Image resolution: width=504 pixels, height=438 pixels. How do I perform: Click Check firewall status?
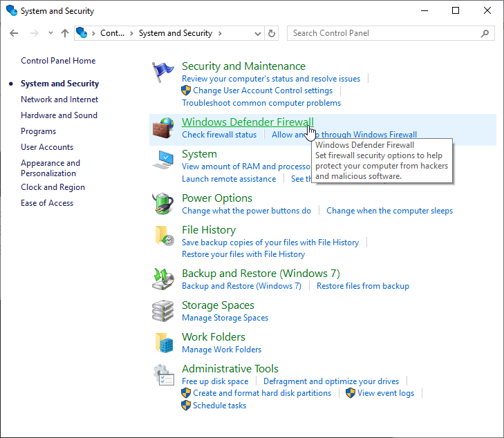(x=219, y=135)
